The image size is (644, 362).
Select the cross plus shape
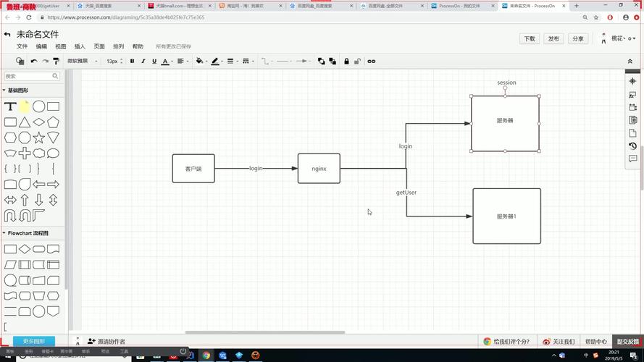pos(25,153)
